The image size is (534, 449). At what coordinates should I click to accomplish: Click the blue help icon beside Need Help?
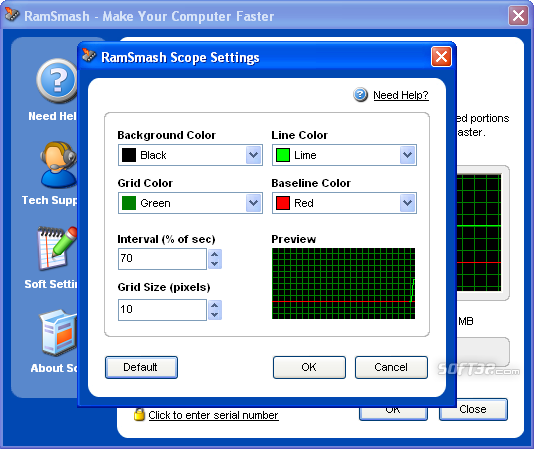(360, 95)
